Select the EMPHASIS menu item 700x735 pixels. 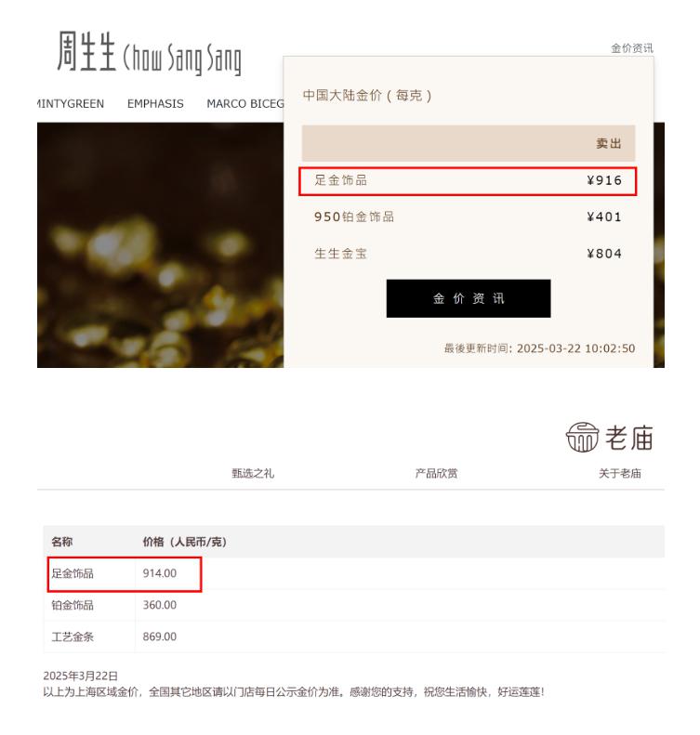(x=155, y=103)
